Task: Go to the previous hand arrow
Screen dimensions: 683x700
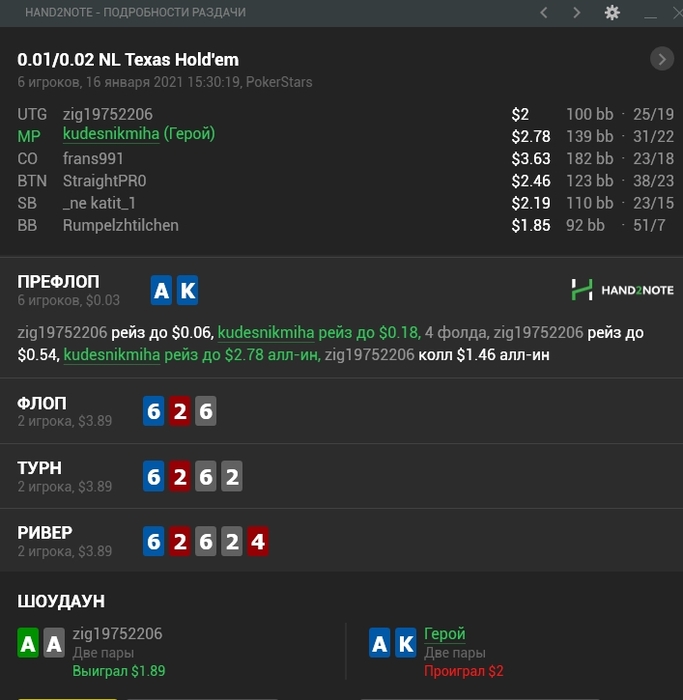Action: point(543,12)
